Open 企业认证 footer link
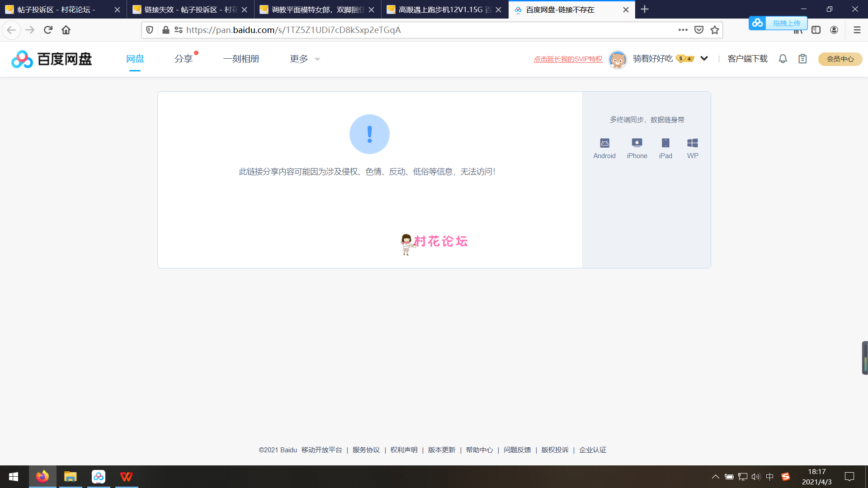Image resolution: width=868 pixels, height=488 pixels. tap(593, 450)
